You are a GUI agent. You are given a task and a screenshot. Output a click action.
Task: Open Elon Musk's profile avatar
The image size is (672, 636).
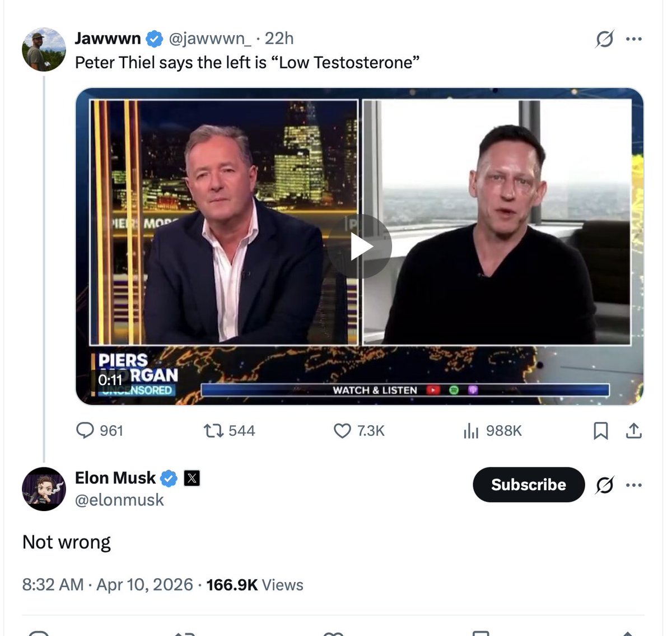(44, 489)
